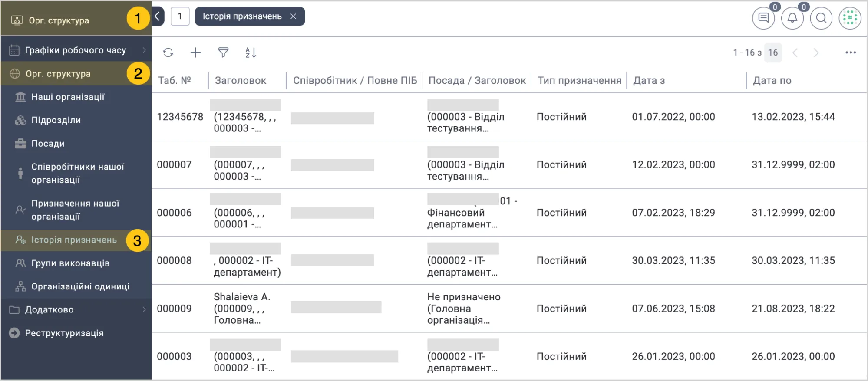
Task: Select Підрозділи in sidebar
Action: pos(76,120)
